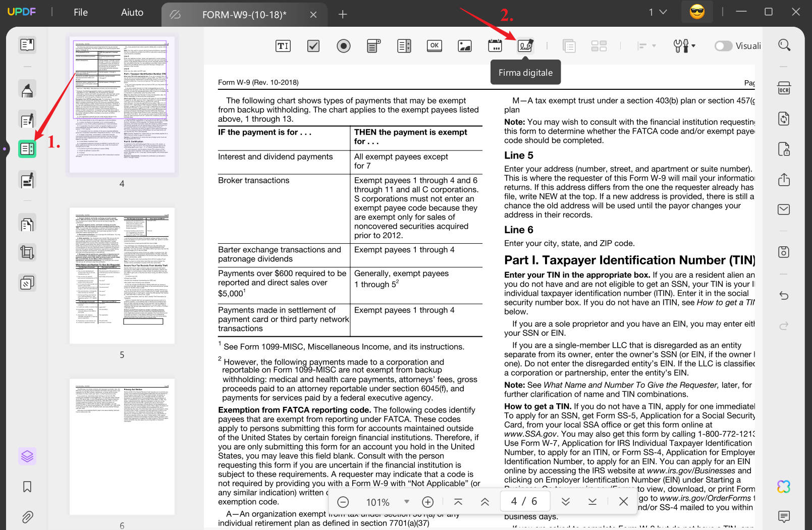
Task: Add a Checkbox form element
Action: pyautogui.click(x=313, y=46)
